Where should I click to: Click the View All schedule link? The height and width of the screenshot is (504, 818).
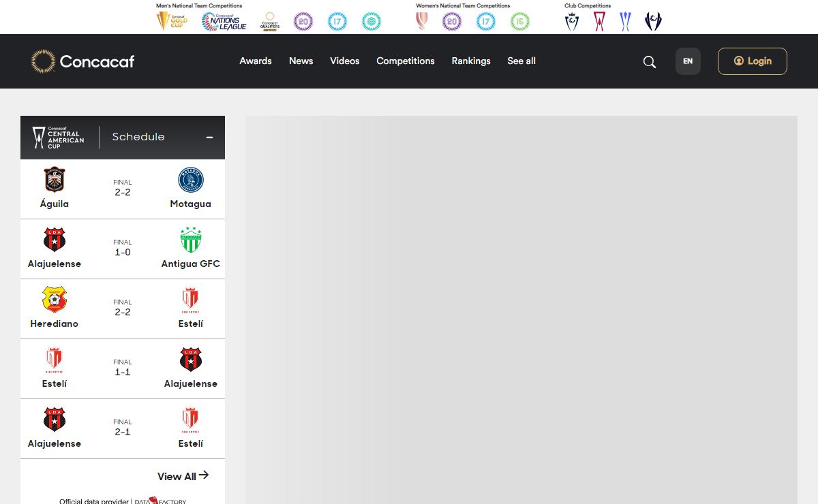tap(183, 476)
